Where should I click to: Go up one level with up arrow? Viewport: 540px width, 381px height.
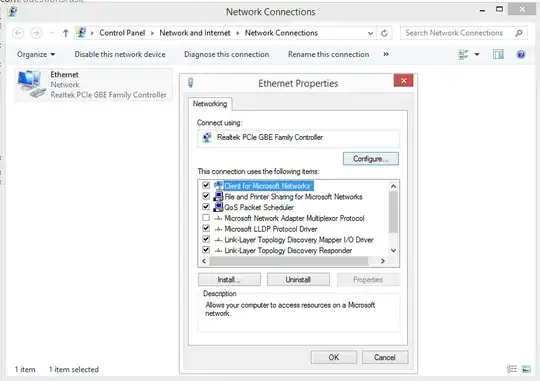pos(65,33)
